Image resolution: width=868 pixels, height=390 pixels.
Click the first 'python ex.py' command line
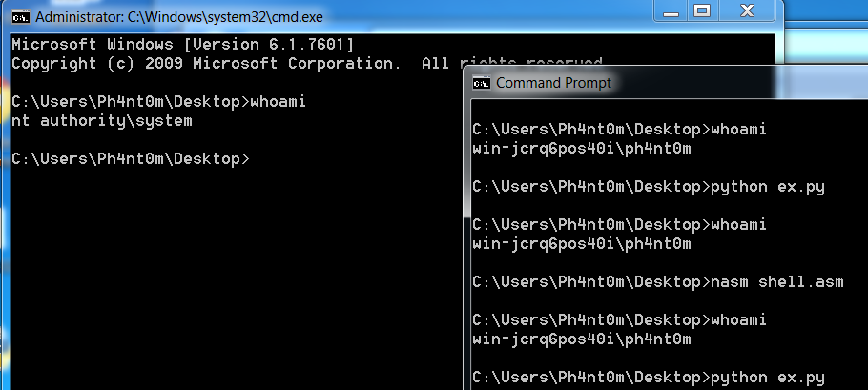(649, 187)
